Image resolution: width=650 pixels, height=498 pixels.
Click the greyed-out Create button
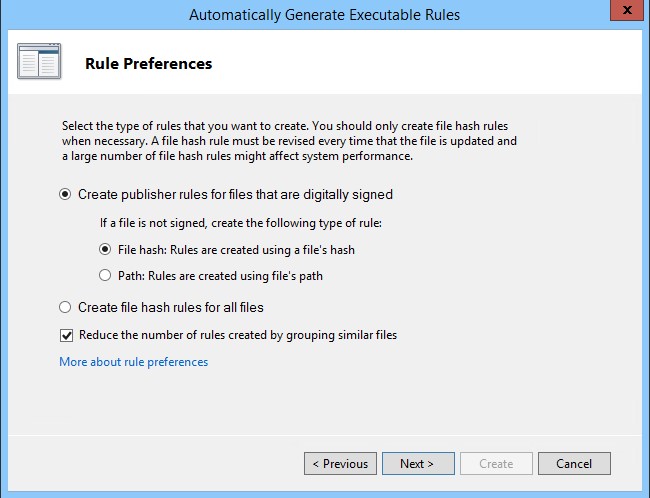(x=496, y=464)
